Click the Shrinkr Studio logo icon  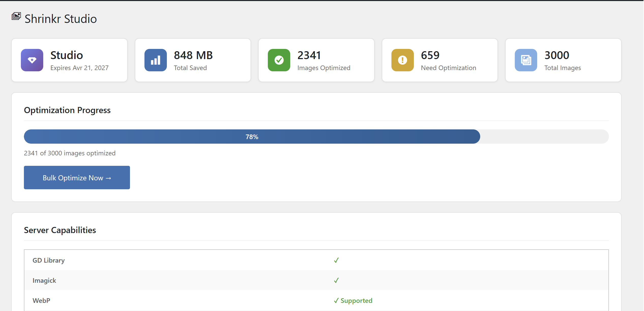[16, 16]
